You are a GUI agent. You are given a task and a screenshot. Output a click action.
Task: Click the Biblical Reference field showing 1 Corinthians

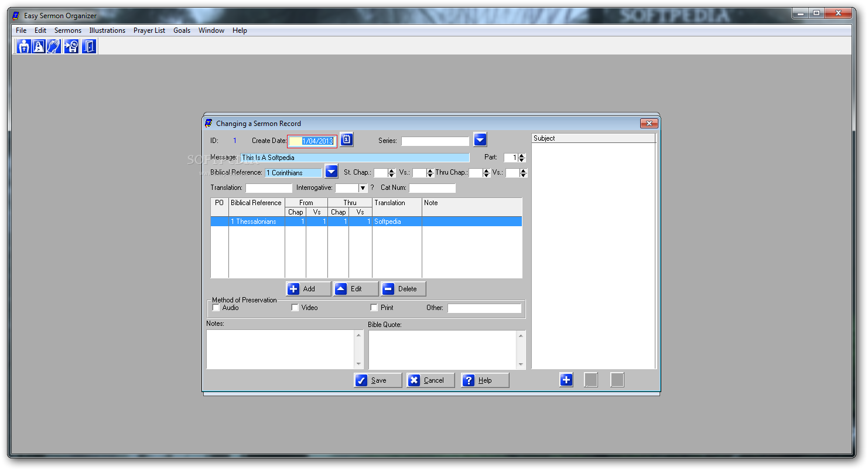click(293, 173)
